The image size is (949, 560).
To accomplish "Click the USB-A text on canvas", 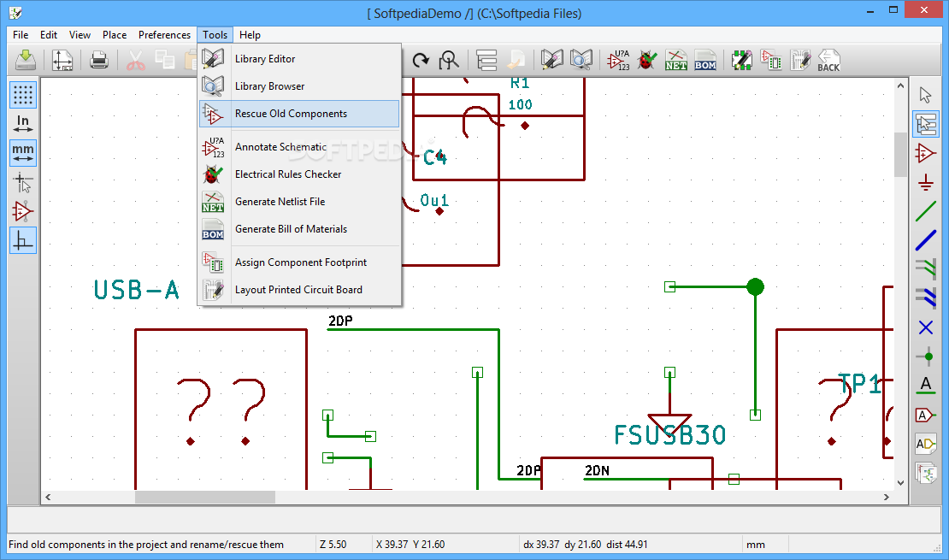I will coord(136,290).
